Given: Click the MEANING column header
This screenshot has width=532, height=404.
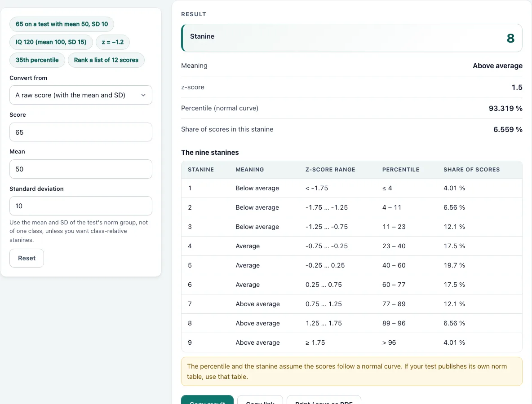Looking at the screenshot, I should pyautogui.click(x=250, y=170).
